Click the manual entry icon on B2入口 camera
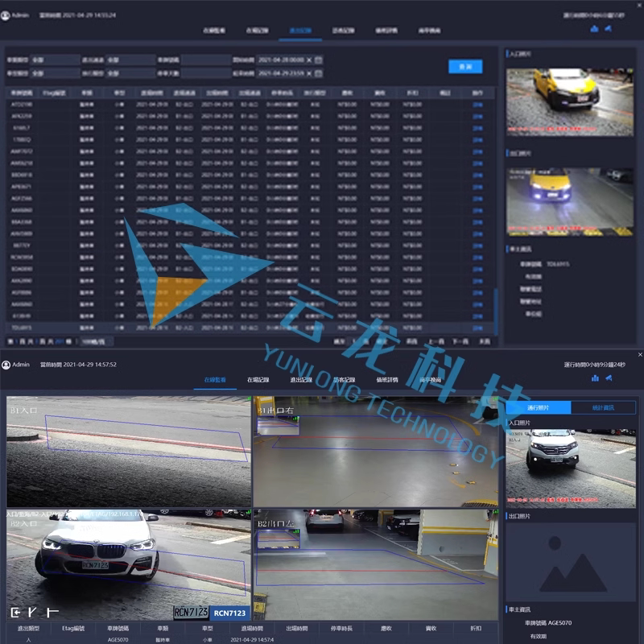This screenshot has height=644, width=644. coord(15,613)
